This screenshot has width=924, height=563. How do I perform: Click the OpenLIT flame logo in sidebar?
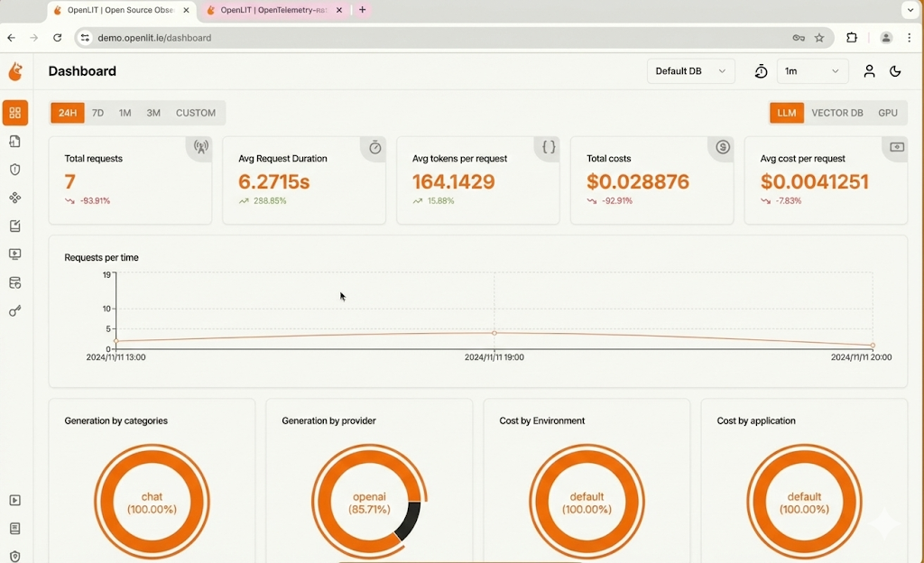click(15, 71)
